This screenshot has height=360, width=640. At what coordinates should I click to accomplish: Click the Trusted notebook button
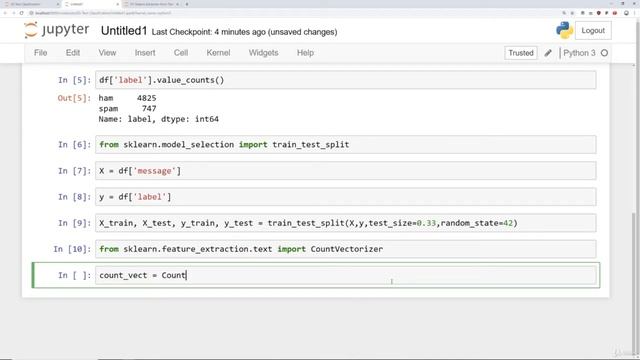coord(520,53)
